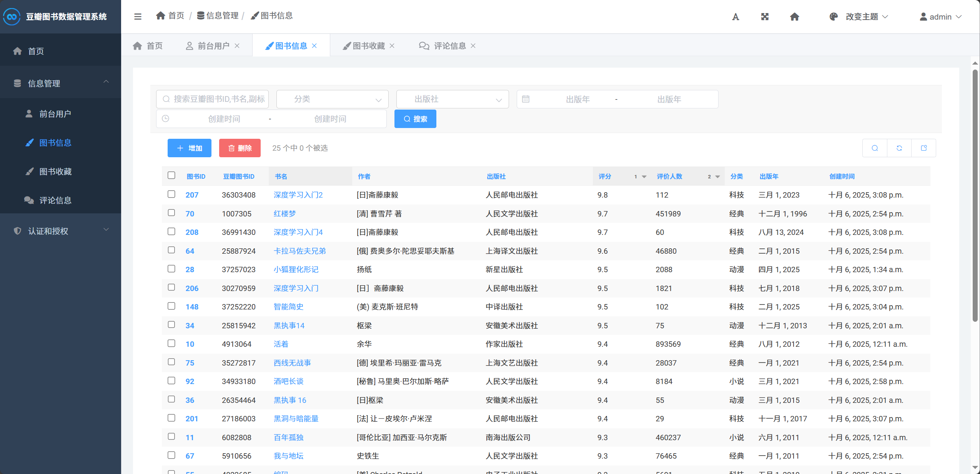Select 图书收藏 in the sidebar
Viewport: 980px width, 474px height.
[55, 171]
